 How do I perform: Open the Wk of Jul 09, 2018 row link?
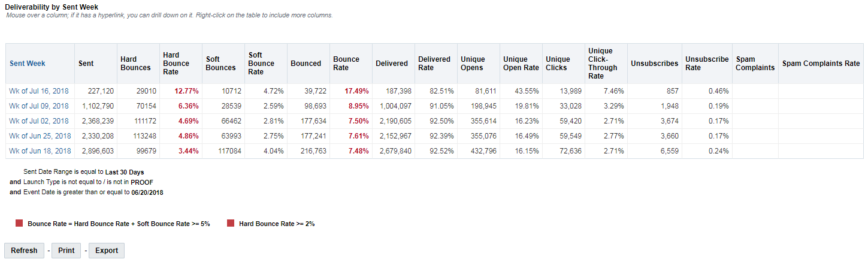[x=39, y=106]
